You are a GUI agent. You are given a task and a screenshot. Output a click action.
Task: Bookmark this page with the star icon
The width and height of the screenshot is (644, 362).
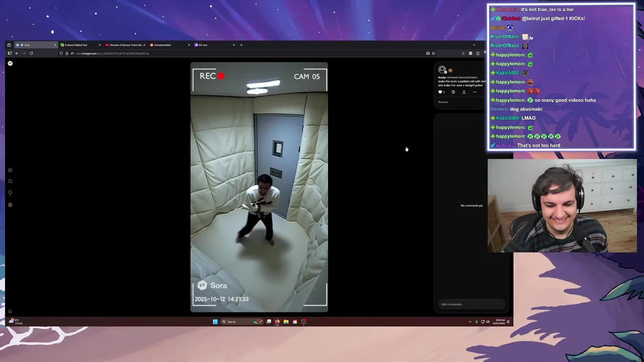coord(433,53)
